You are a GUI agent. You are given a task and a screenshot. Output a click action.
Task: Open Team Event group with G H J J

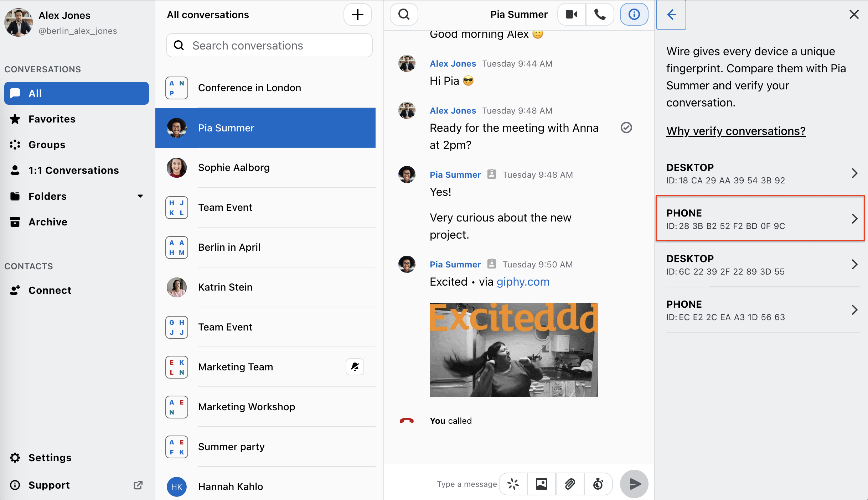pyautogui.click(x=265, y=327)
